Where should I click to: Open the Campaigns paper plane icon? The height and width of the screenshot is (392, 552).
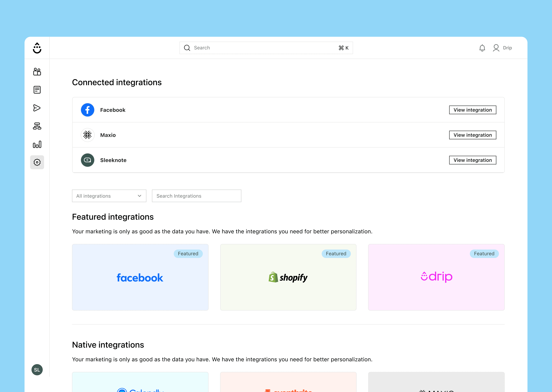point(37,108)
